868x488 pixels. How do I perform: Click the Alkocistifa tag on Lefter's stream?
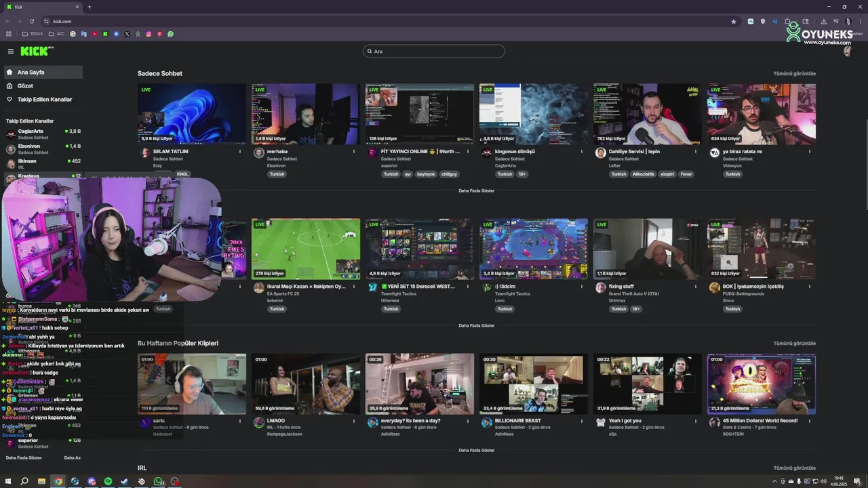pos(643,174)
